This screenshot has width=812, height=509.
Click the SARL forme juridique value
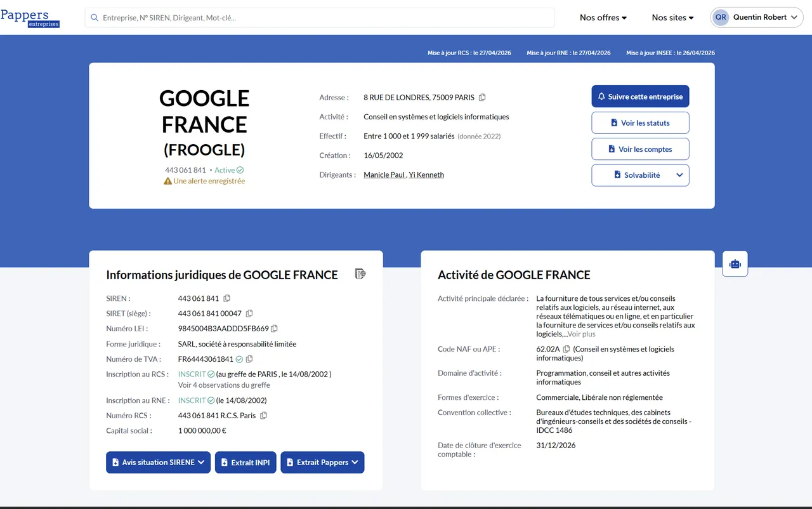(x=237, y=344)
